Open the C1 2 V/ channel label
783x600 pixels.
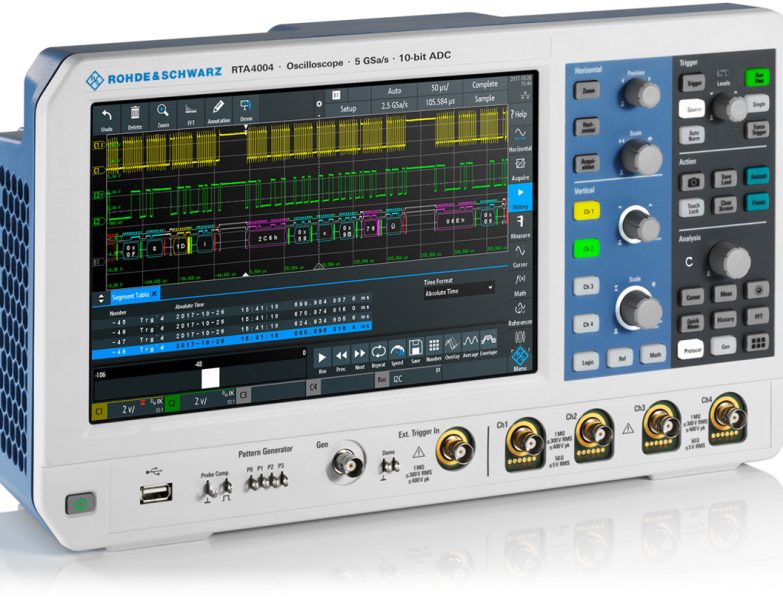(x=128, y=409)
